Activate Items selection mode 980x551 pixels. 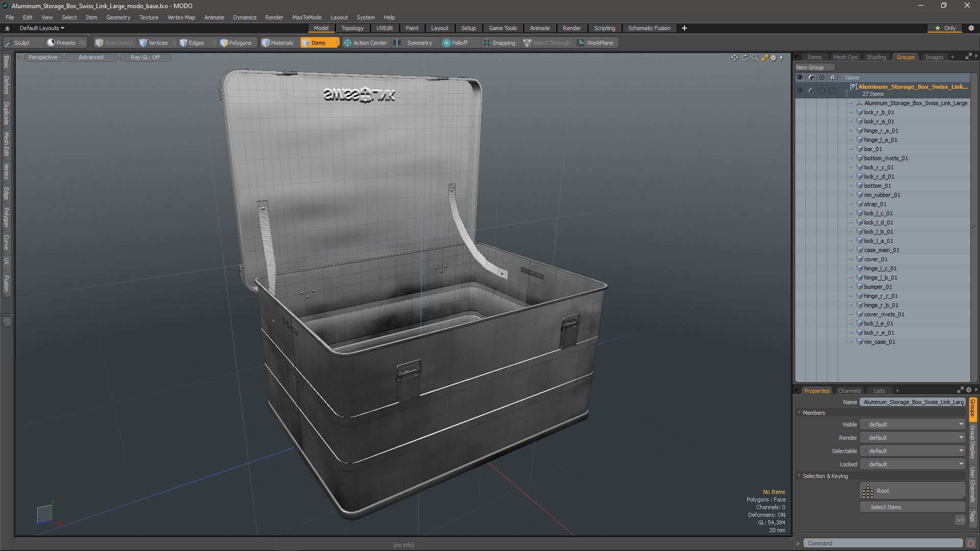point(319,43)
